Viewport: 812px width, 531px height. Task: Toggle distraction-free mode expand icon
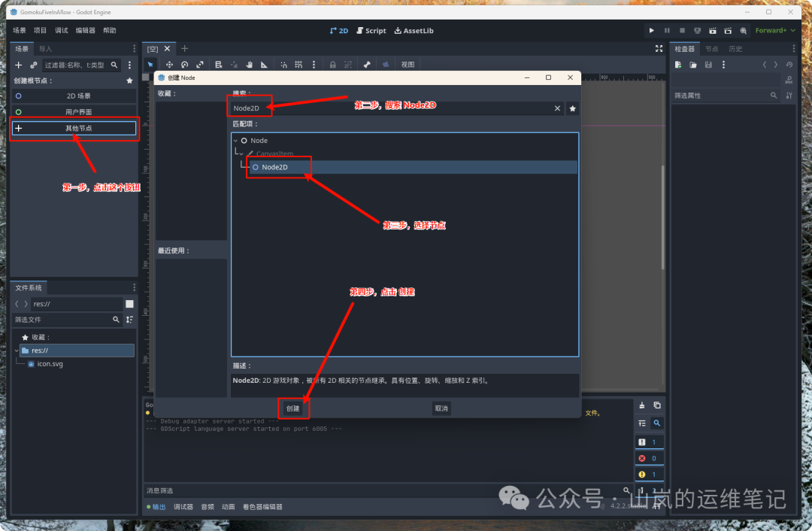[659, 49]
